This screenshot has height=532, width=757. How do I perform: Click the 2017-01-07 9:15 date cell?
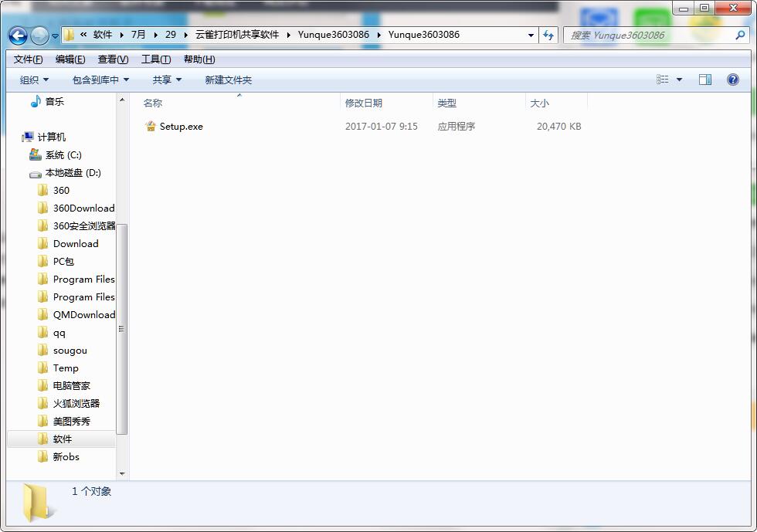coord(382,127)
